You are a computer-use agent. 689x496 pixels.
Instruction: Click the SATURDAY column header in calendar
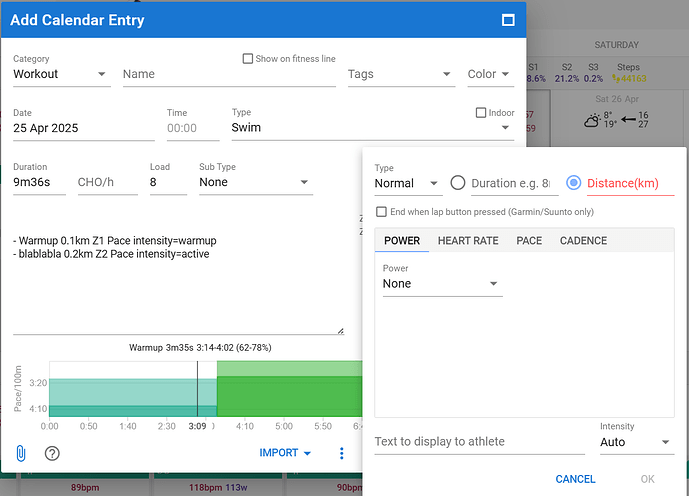[616, 45]
